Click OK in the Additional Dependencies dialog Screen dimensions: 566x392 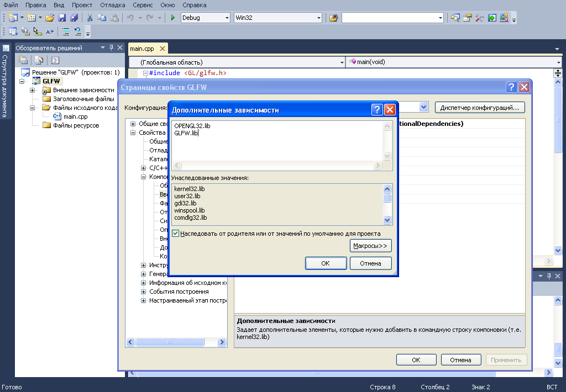coord(326,263)
